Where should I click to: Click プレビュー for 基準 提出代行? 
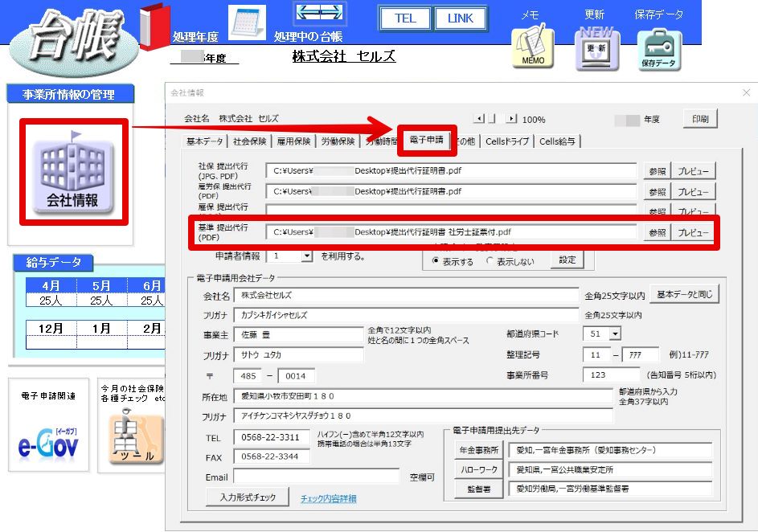pyautogui.click(x=693, y=232)
